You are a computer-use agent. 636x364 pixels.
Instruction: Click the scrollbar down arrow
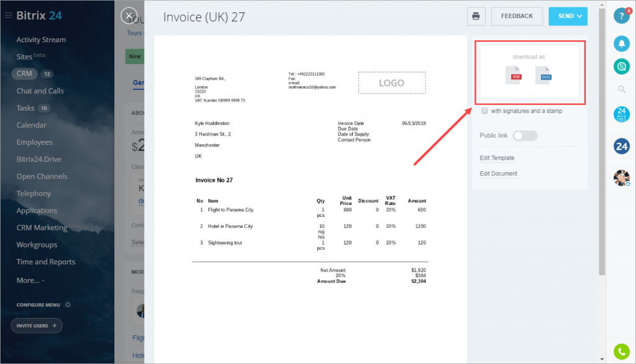pyautogui.click(x=602, y=359)
